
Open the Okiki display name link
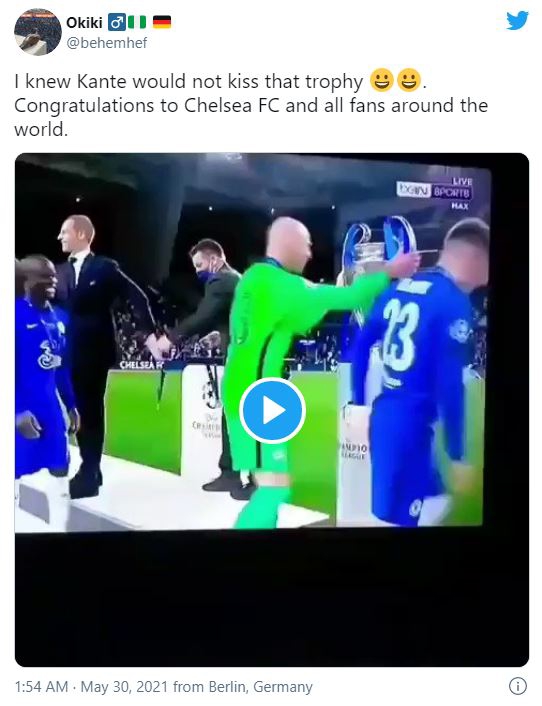[x=84, y=22]
